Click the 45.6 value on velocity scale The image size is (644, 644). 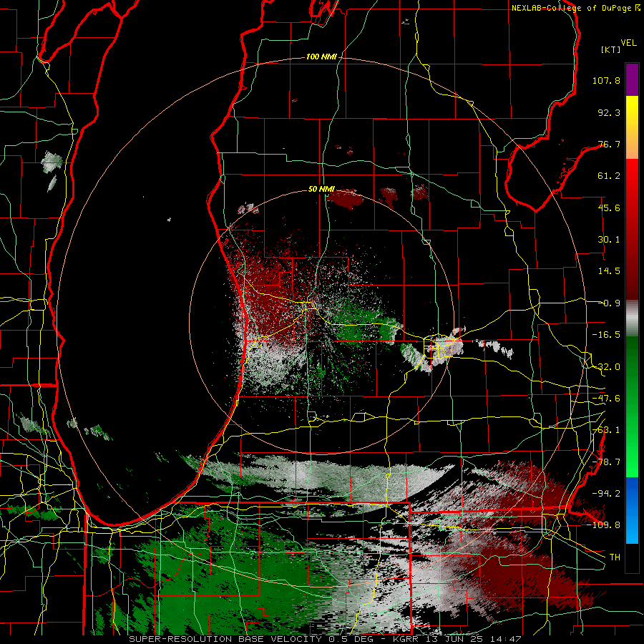click(x=609, y=208)
